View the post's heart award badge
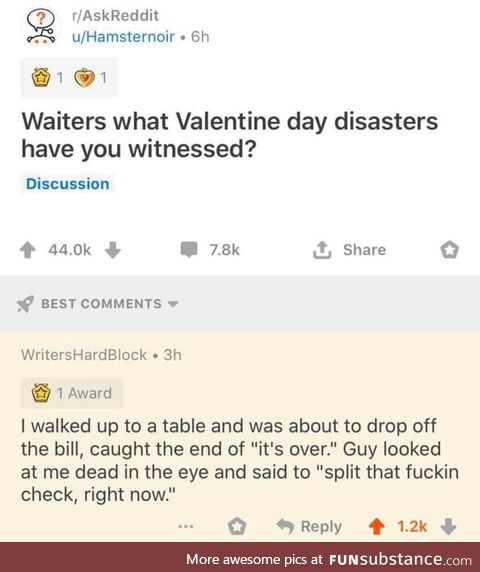Screen dimensions: 480x572 [84, 77]
